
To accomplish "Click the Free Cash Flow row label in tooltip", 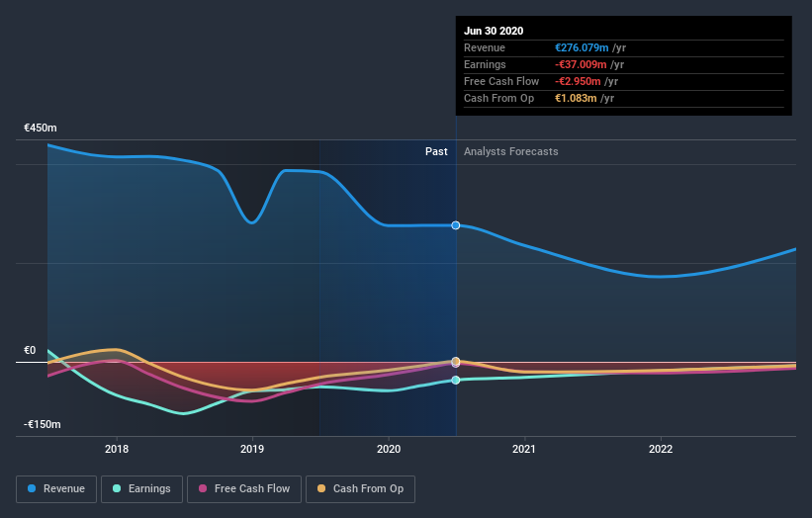I will [501, 81].
